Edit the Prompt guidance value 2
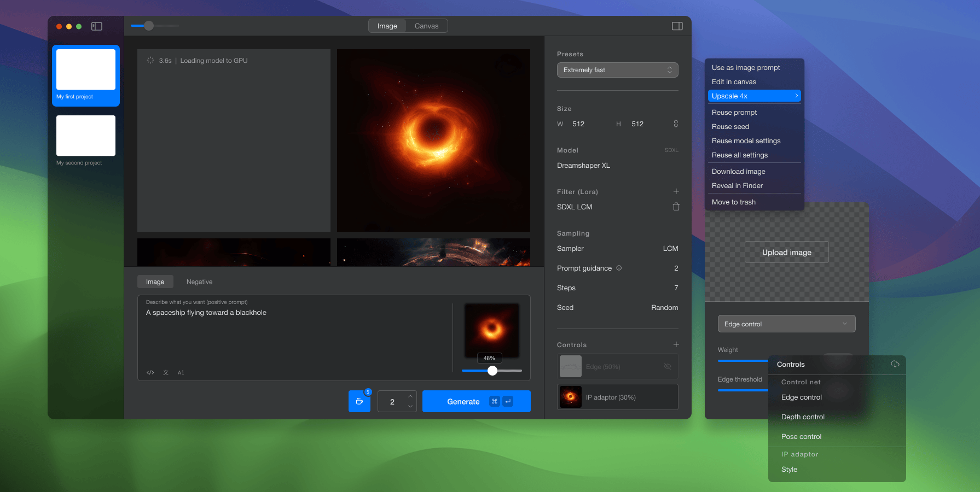This screenshot has height=492, width=980. pyautogui.click(x=676, y=268)
